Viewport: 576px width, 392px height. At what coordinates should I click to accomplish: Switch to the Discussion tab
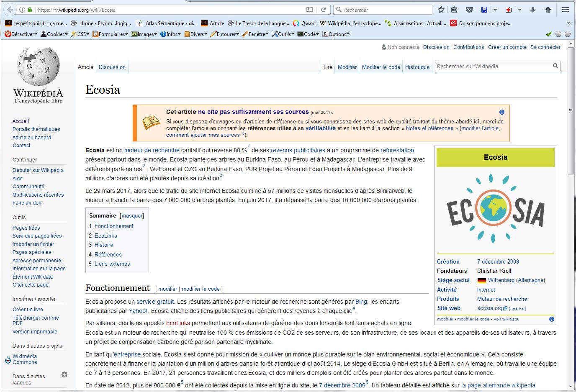pyautogui.click(x=112, y=67)
